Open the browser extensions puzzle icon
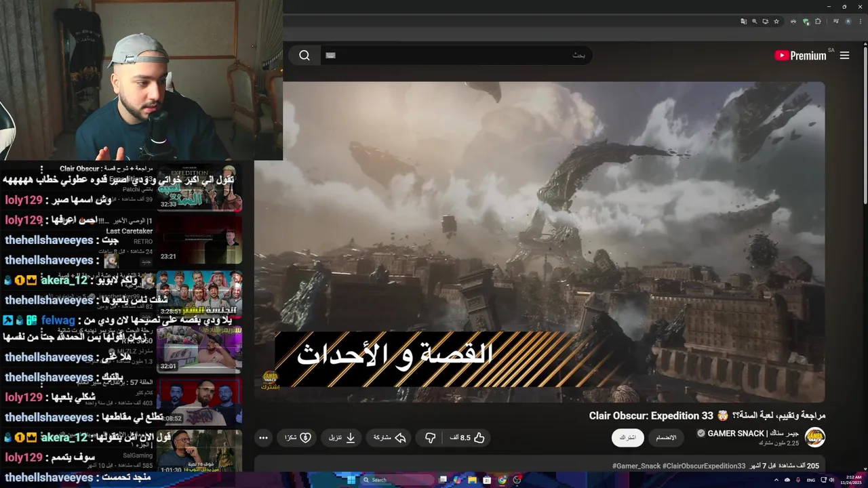Image resolution: width=868 pixels, height=488 pixels. tap(818, 22)
